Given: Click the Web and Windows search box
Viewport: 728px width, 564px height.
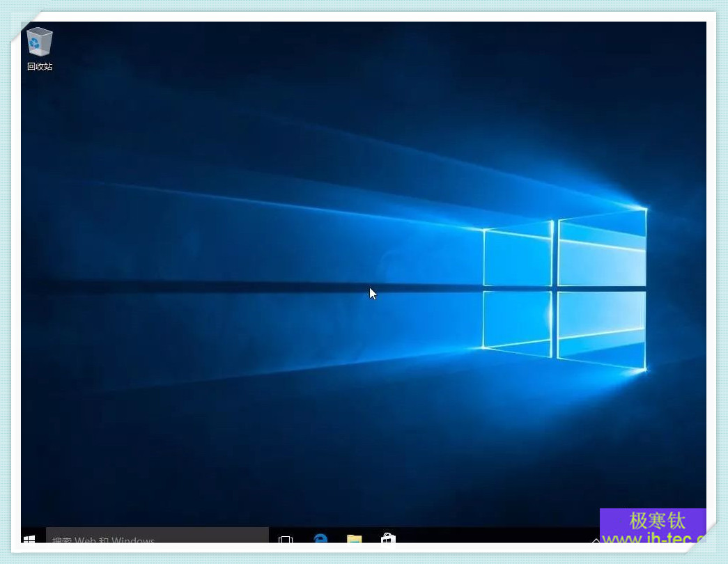Looking at the screenshot, I should [157, 535].
